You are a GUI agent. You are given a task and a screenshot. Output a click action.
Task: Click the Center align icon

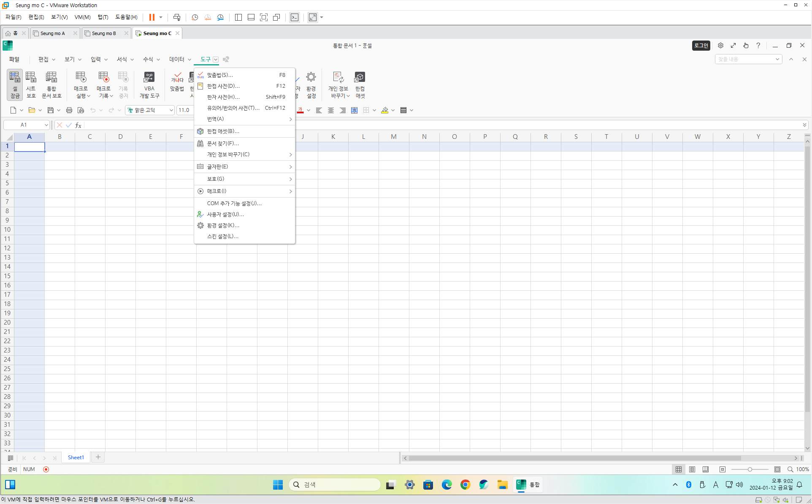[x=331, y=110]
